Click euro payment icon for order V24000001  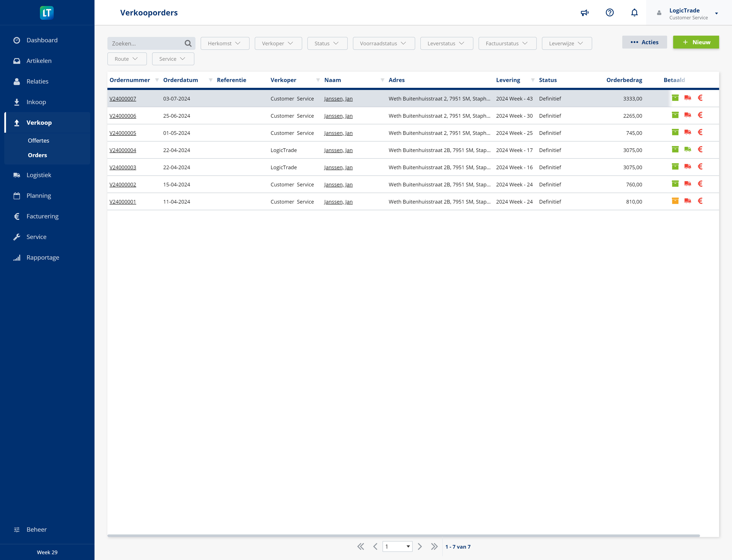tap(700, 201)
